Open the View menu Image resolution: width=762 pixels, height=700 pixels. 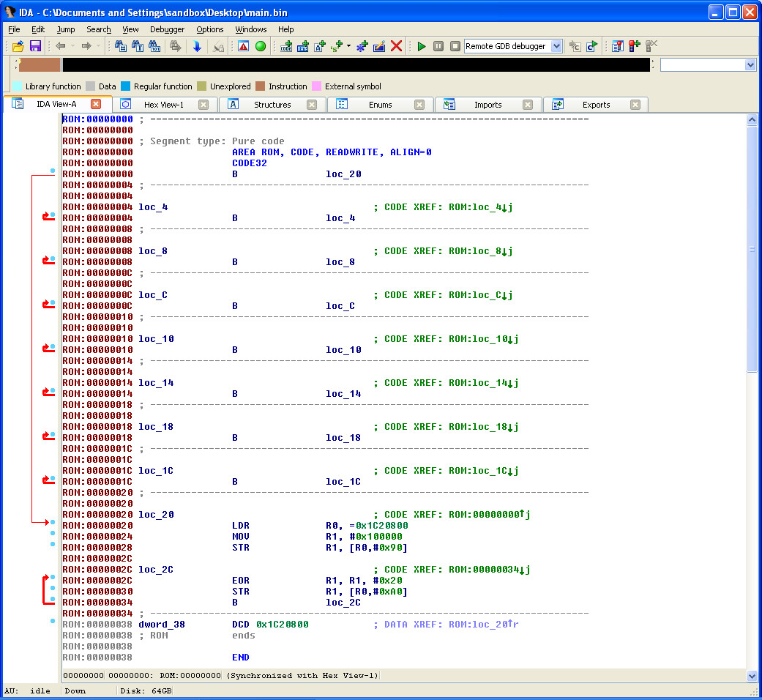tap(130, 29)
